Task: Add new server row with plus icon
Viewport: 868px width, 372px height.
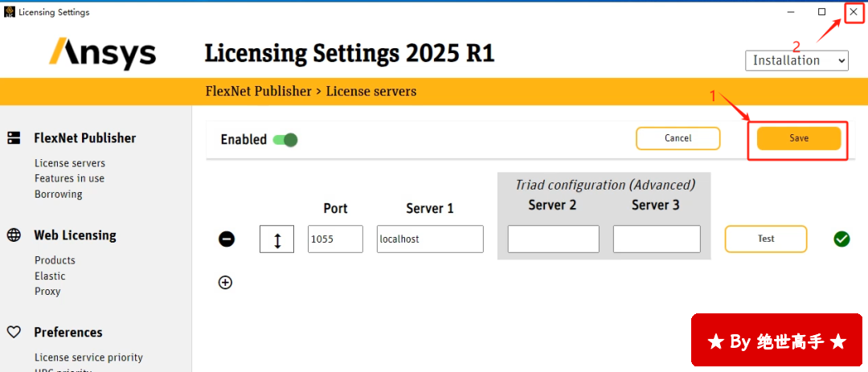Action: pos(225,283)
